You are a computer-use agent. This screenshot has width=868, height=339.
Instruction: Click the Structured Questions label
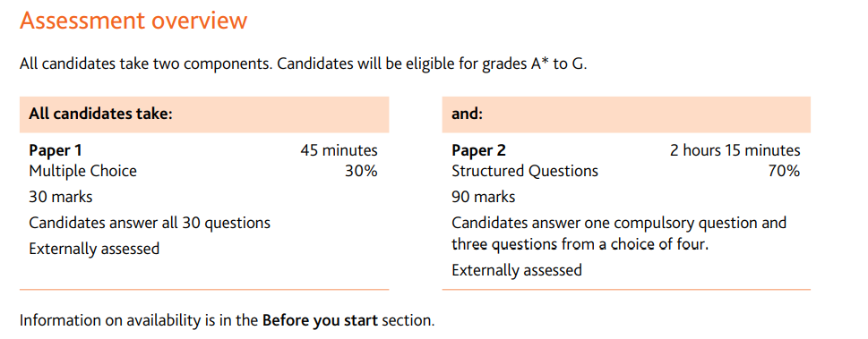point(525,172)
